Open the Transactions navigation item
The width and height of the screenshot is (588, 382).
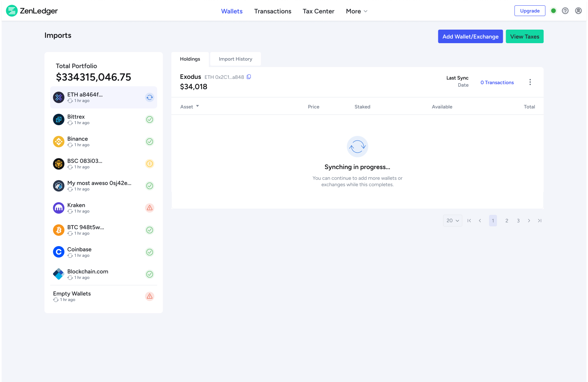pyautogui.click(x=272, y=11)
